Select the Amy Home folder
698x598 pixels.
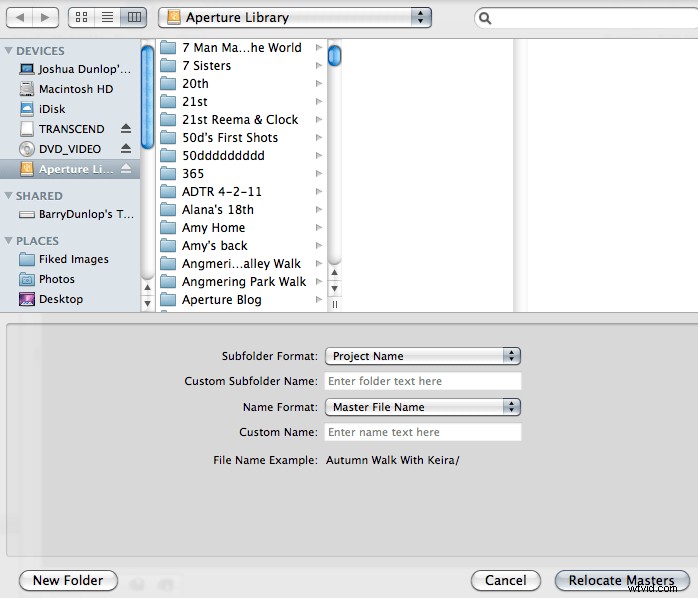pos(241,228)
